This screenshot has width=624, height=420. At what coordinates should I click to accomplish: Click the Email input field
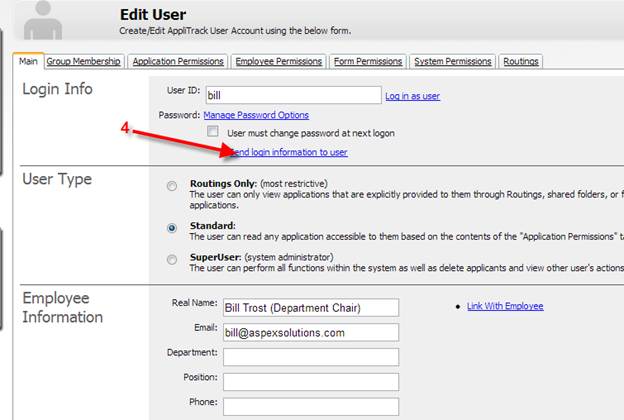pyautogui.click(x=310, y=332)
